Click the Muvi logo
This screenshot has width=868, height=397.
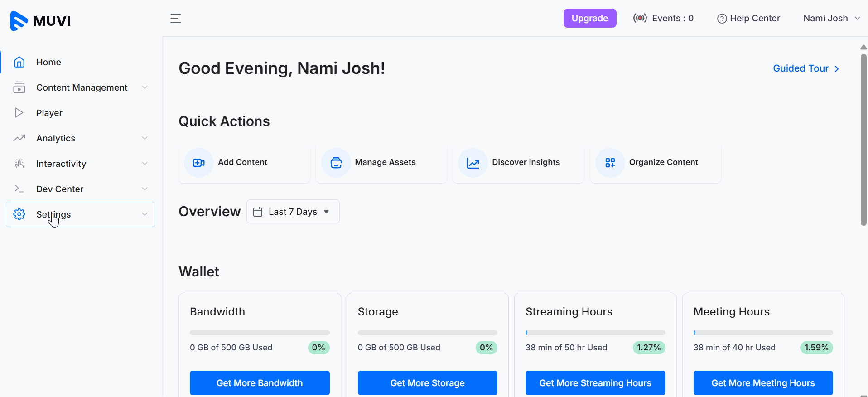tap(40, 21)
